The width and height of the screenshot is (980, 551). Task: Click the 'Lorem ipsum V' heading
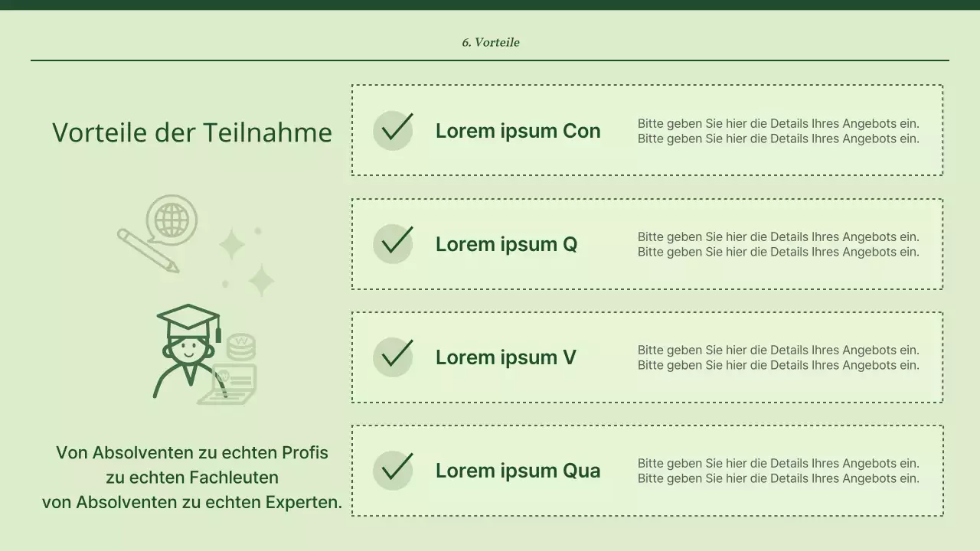pyautogui.click(x=505, y=357)
